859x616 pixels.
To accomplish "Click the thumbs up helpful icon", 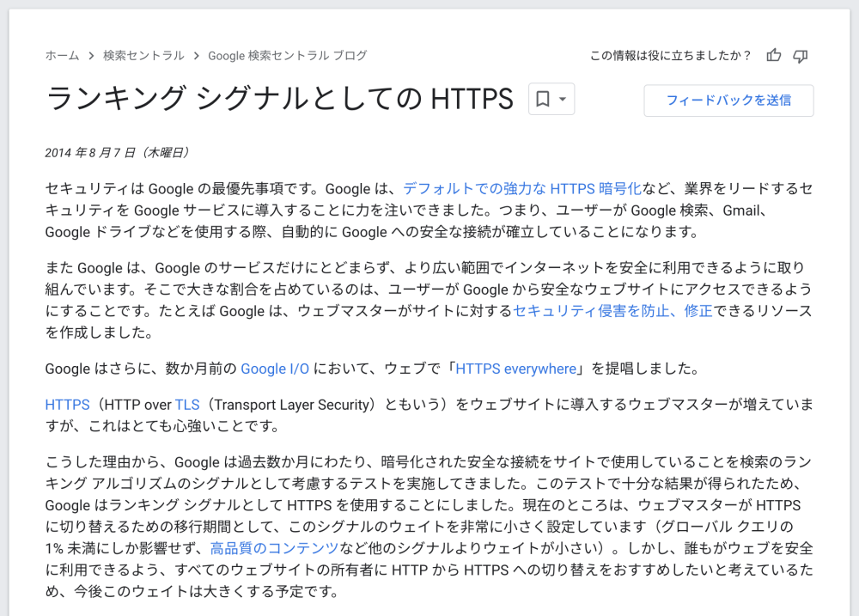I will tap(774, 55).
